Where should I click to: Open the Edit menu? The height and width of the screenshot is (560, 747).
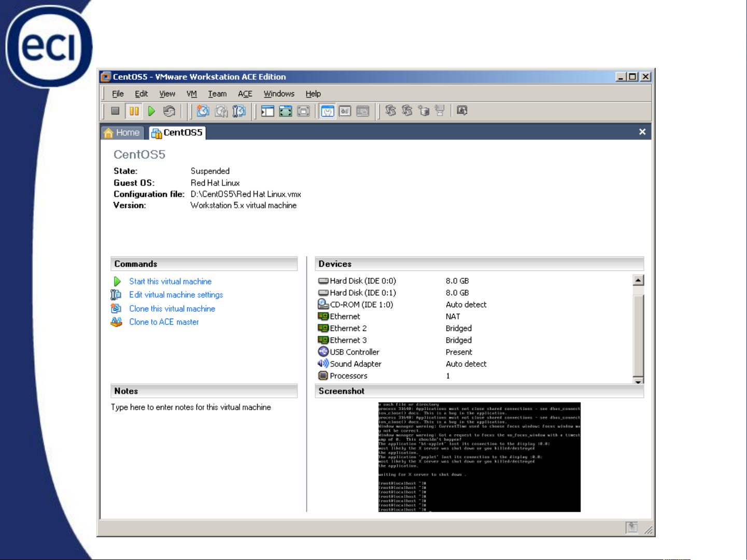(x=142, y=94)
